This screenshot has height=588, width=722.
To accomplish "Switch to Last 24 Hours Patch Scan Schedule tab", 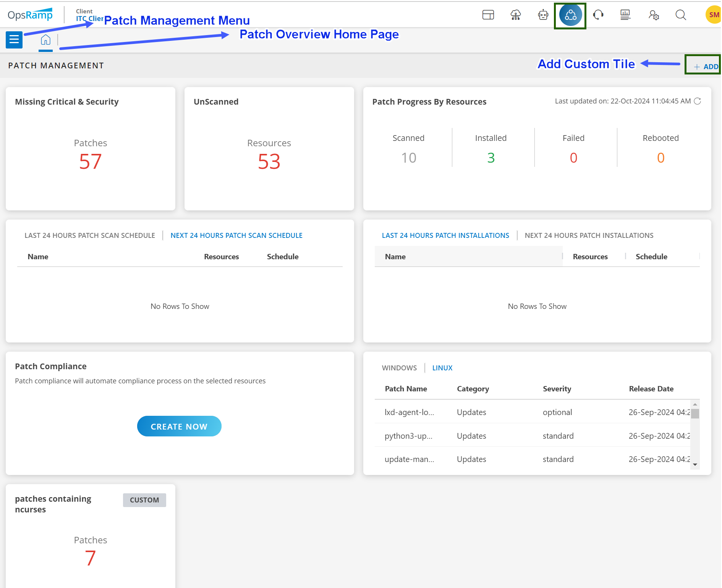I will 90,236.
